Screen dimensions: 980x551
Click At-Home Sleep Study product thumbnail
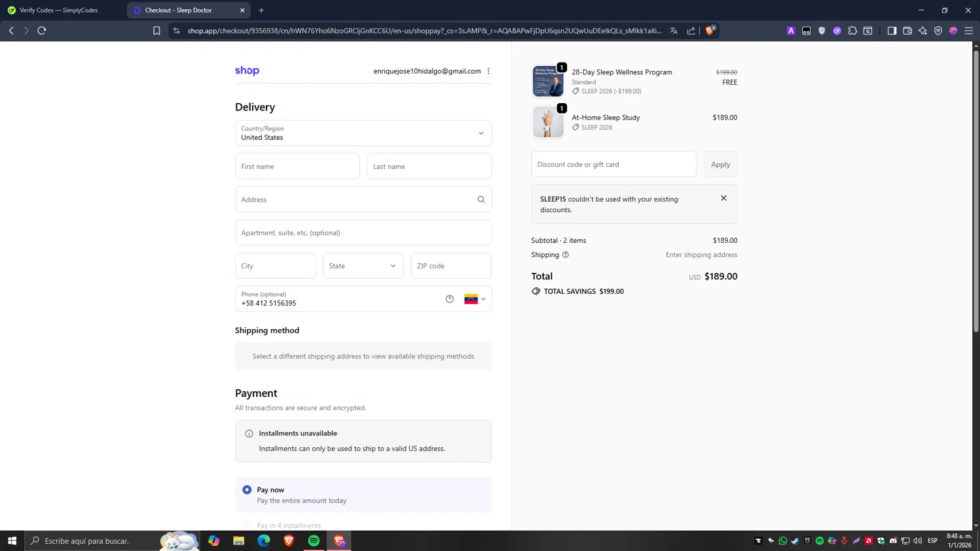point(548,122)
